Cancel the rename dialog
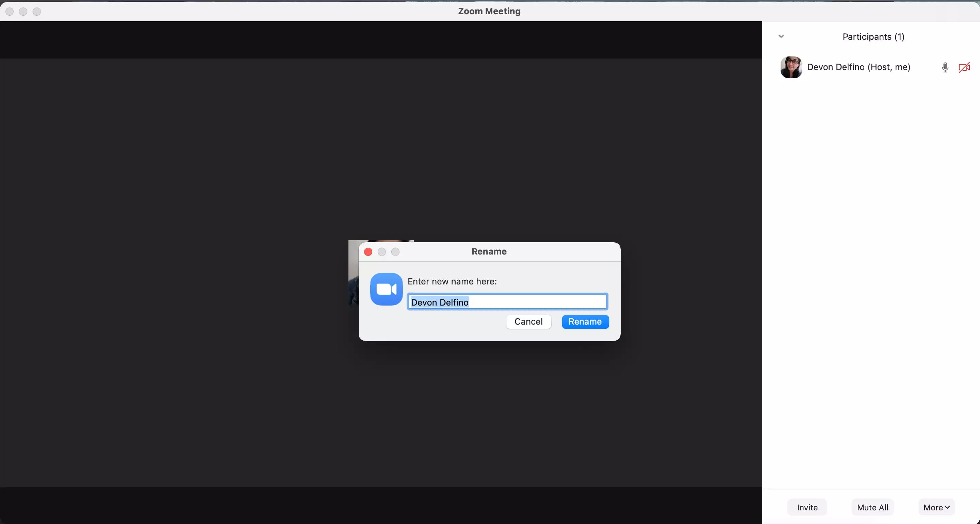This screenshot has width=980, height=524. [528, 322]
